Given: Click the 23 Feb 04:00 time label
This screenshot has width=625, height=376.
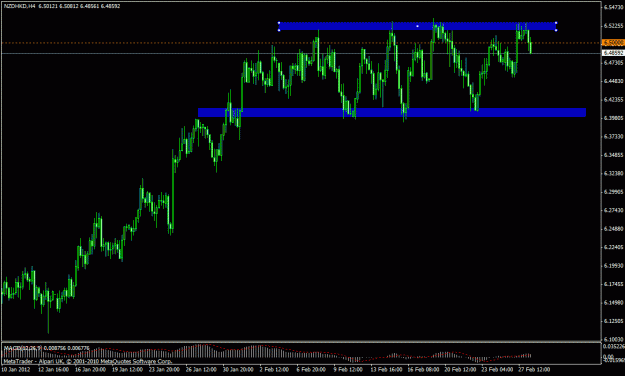Looking at the screenshot, I should pyautogui.click(x=497, y=370).
